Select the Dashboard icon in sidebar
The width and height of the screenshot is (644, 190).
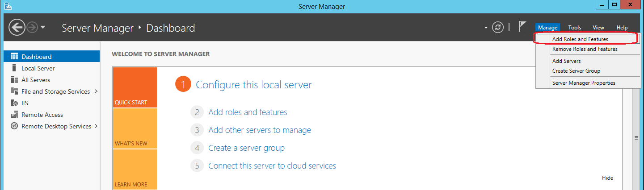click(x=14, y=57)
